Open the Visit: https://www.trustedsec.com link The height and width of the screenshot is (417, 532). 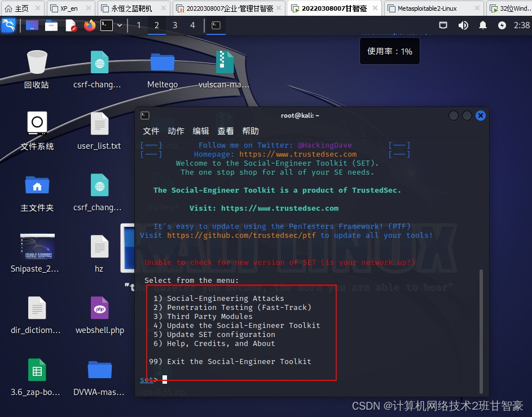280,208
